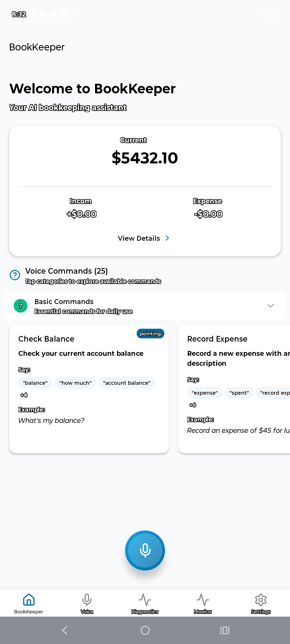290x644 pixels.
Task: Tap the BookKeeper home icon
Action: [29, 600]
